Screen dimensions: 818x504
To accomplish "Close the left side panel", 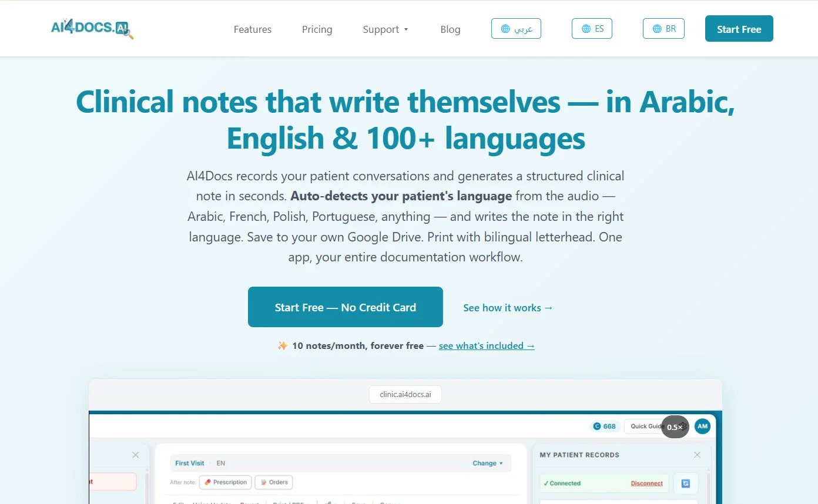I will (x=136, y=455).
